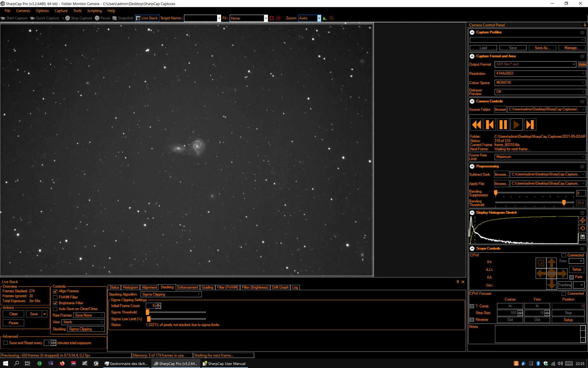Click the histogram stretch save disk icon
Image resolution: width=588 pixels, height=368 pixels.
(583, 237)
